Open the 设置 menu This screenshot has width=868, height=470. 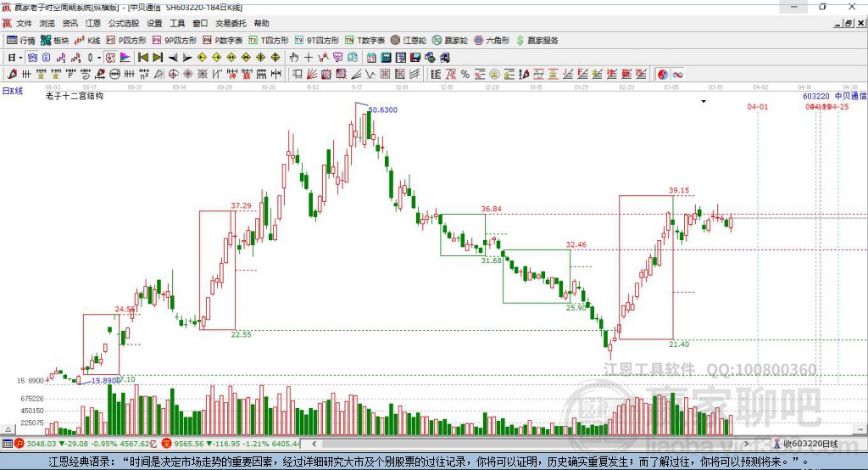click(154, 23)
